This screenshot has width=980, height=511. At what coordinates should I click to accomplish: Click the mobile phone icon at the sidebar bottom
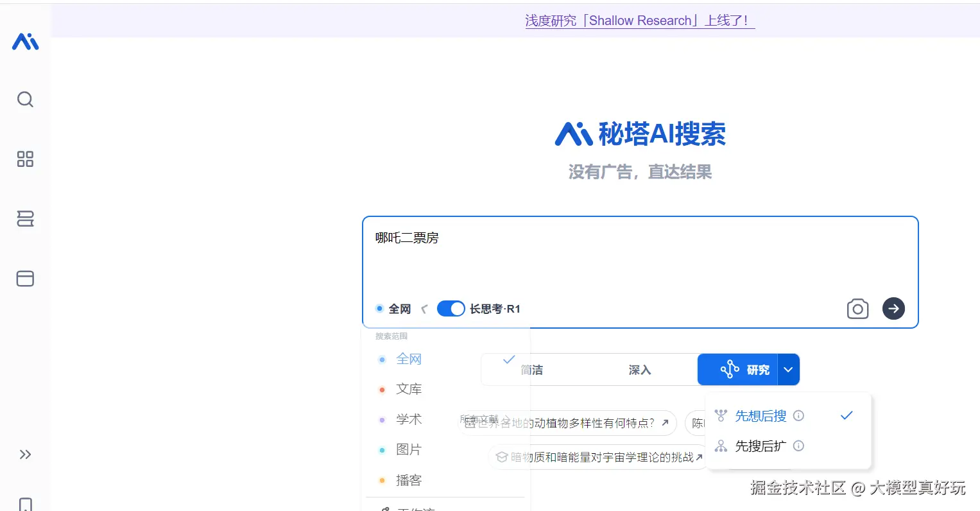[25, 504]
